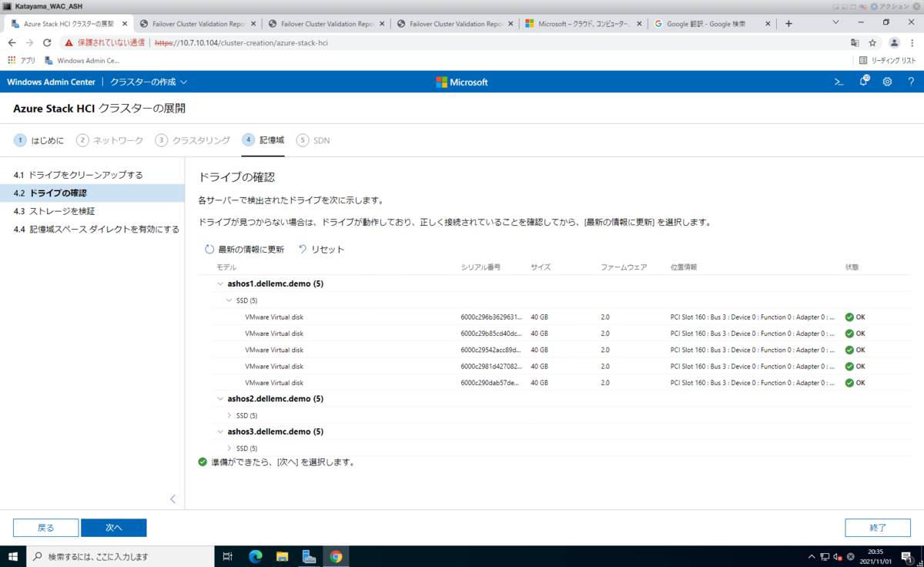Open the クラスターの作成 dropdown

(149, 82)
